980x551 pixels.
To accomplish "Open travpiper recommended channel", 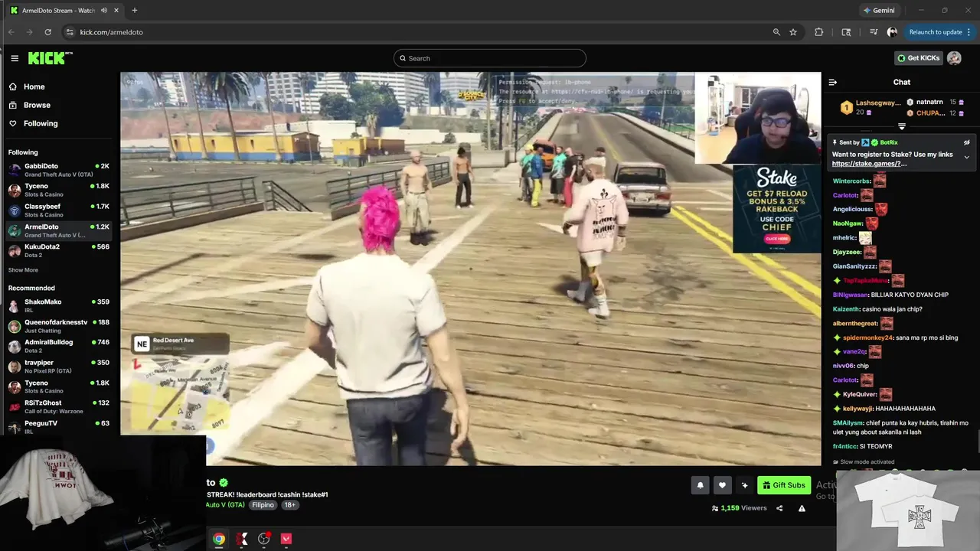I will coord(60,367).
